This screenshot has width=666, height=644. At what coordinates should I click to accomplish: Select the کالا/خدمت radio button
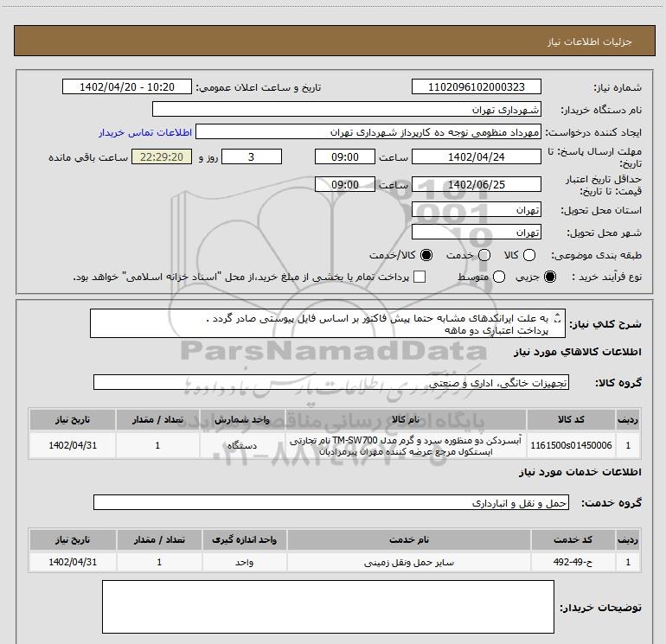pyautogui.click(x=426, y=255)
